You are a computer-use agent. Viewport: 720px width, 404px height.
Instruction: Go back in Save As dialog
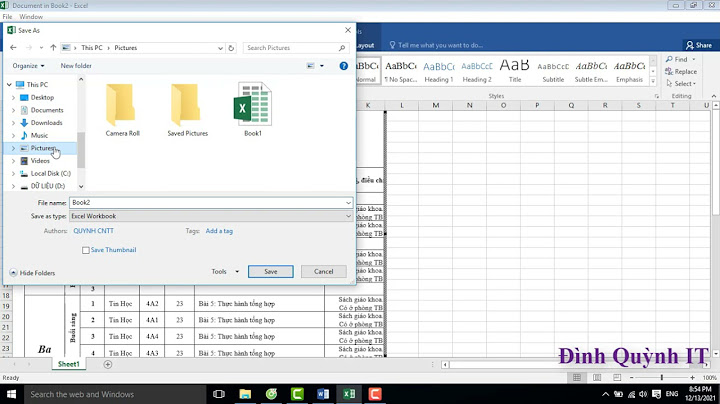pyautogui.click(x=13, y=48)
